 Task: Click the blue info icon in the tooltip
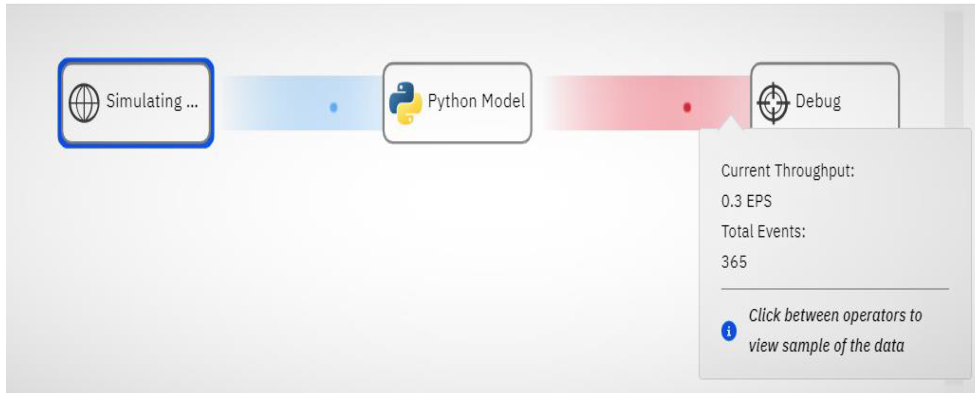pos(729,331)
